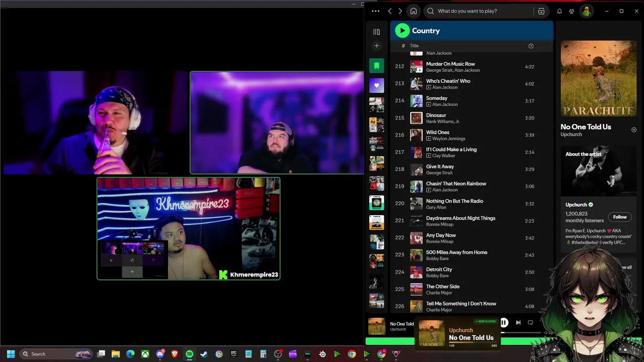Image resolution: width=644 pixels, height=362 pixels.
Task: Open Discord from taskbar
Action: coord(160,354)
